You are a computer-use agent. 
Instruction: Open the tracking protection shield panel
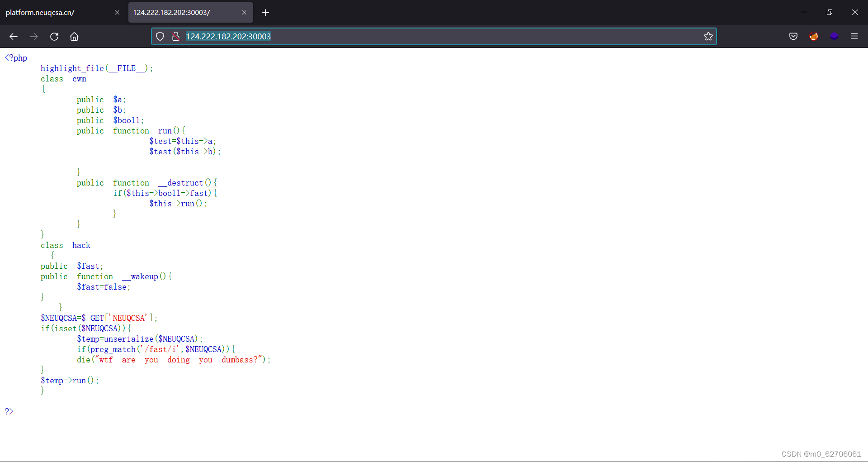[160, 37]
